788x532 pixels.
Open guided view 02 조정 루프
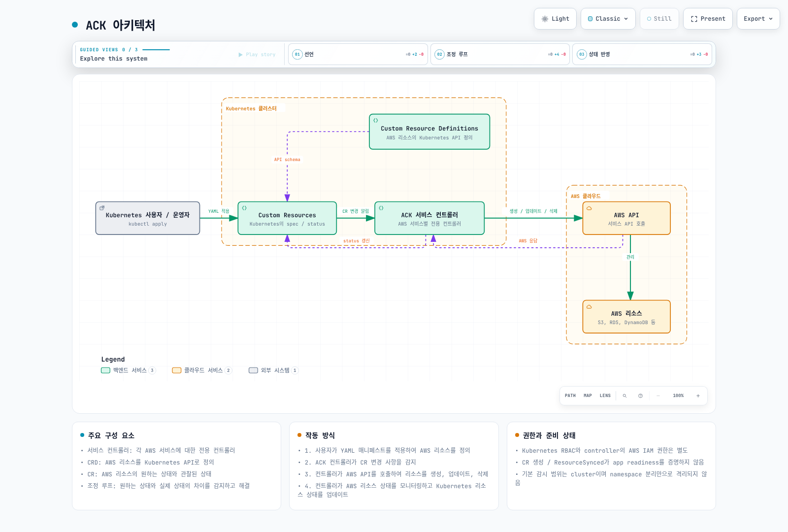(x=500, y=54)
